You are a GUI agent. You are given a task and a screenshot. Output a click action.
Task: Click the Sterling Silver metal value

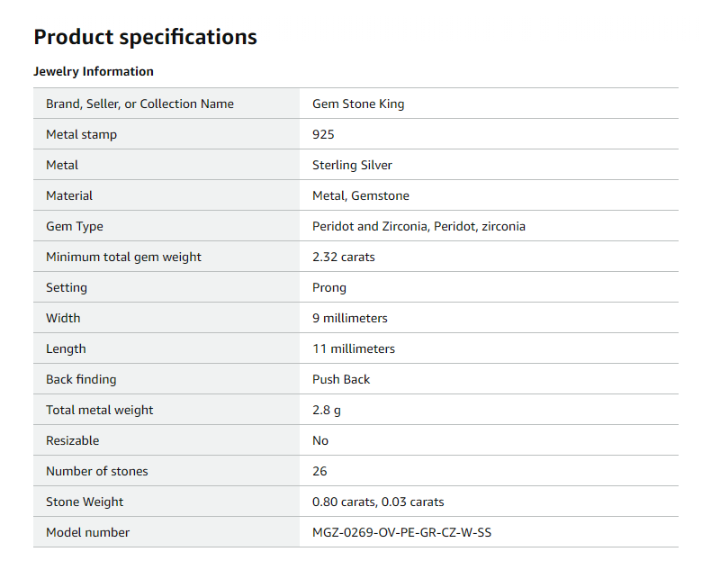tap(352, 165)
